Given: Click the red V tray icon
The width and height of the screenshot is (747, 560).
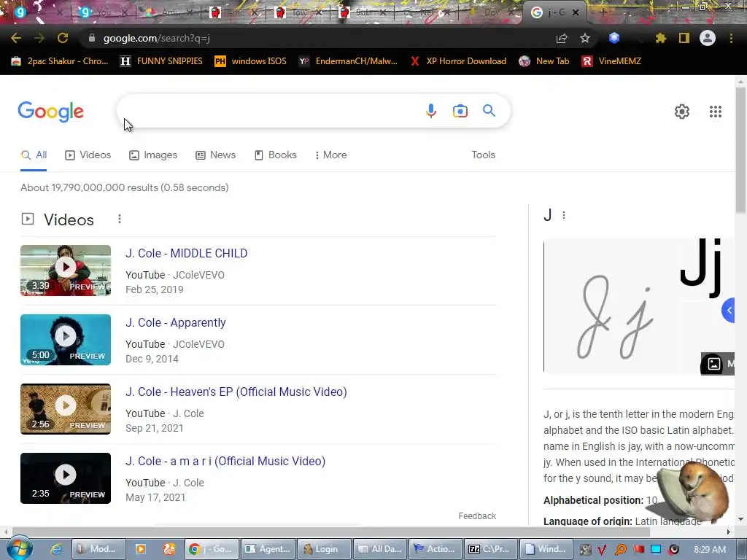Looking at the screenshot, I should (x=602, y=550).
